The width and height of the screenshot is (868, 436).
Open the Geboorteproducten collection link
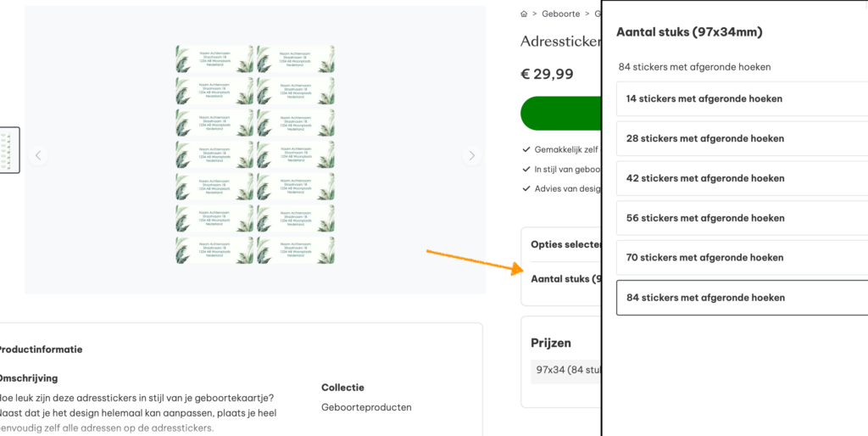(x=366, y=407)
